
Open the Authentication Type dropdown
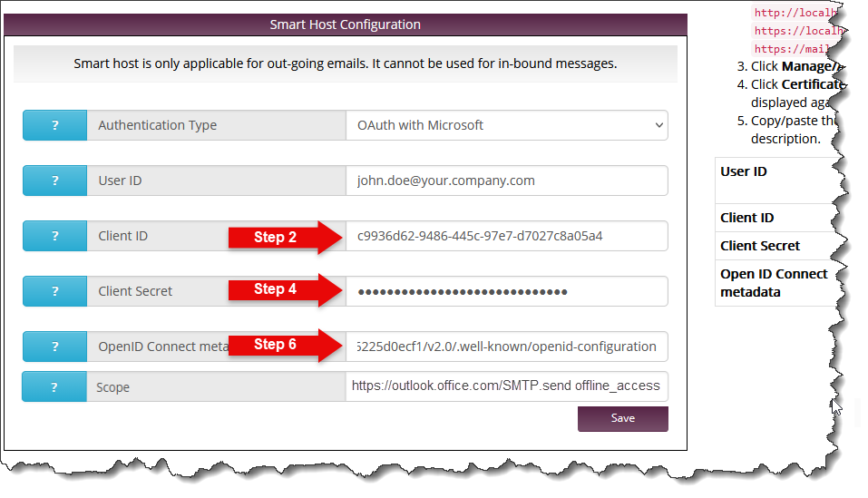(x=506, y=125)
